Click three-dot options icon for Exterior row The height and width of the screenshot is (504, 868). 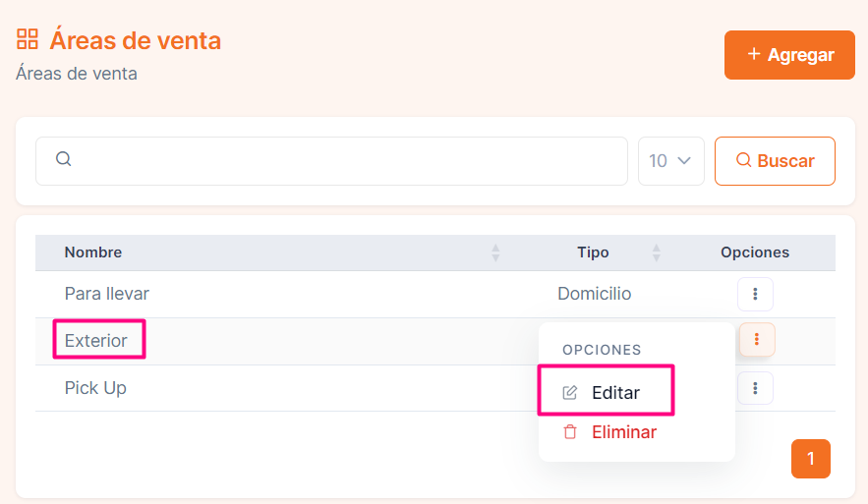(756, 340)
